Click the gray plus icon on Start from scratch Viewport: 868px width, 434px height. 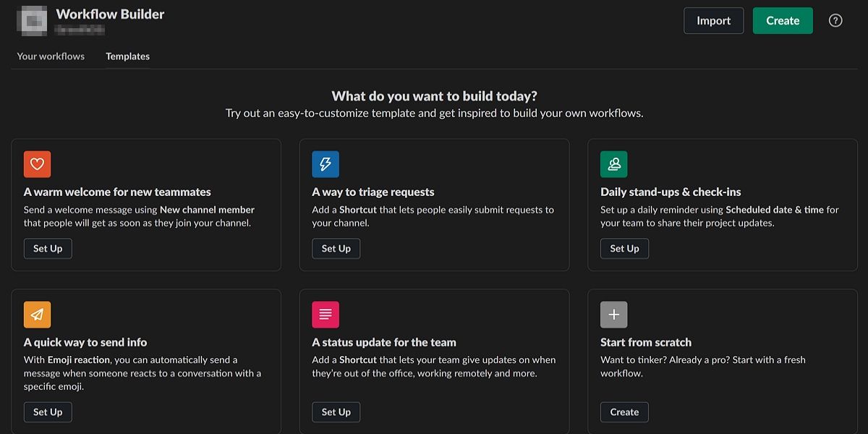614,314
